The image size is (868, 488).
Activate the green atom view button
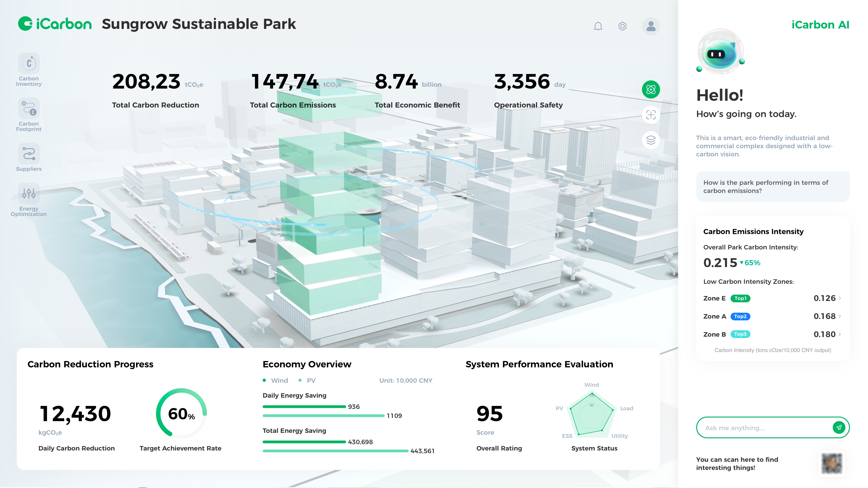651,90
